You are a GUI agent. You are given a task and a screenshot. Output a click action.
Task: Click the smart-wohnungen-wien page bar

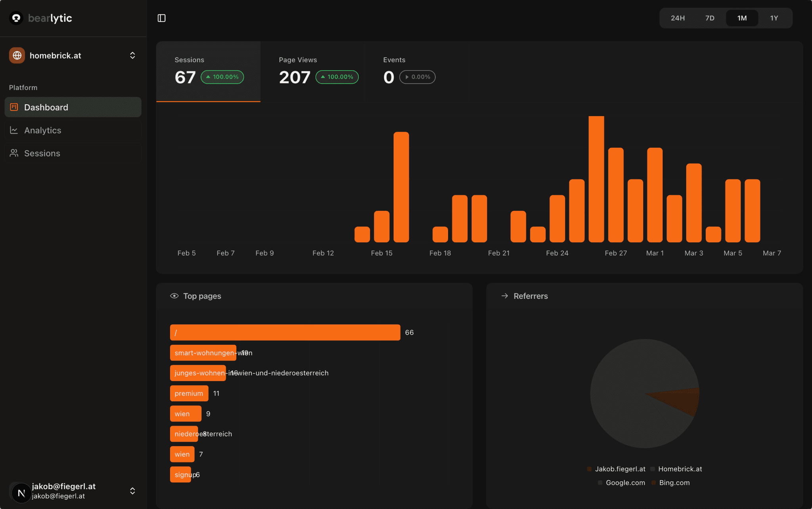click(x=203, y=353)
